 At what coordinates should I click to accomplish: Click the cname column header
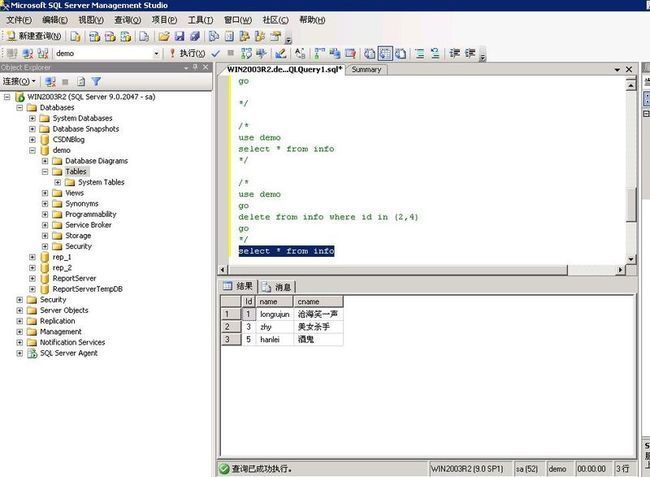pyautogui.click(x=318, y=302)
